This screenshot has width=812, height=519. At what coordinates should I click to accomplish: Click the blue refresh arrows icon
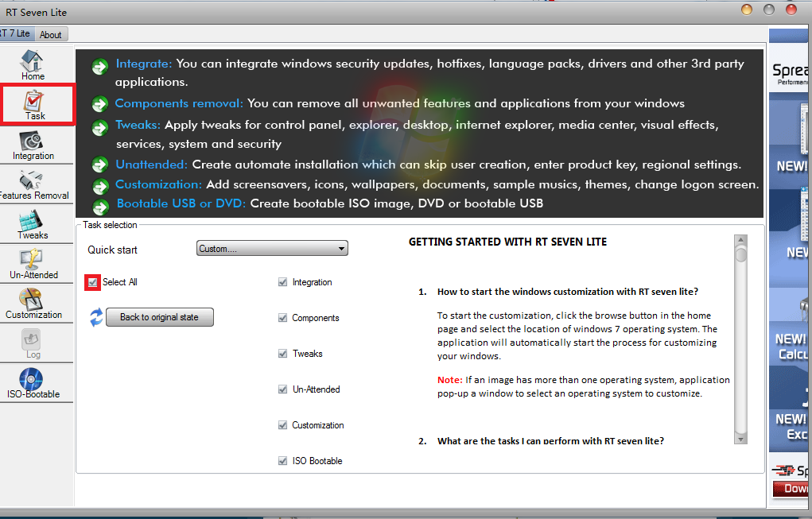(x=96, y=317)
